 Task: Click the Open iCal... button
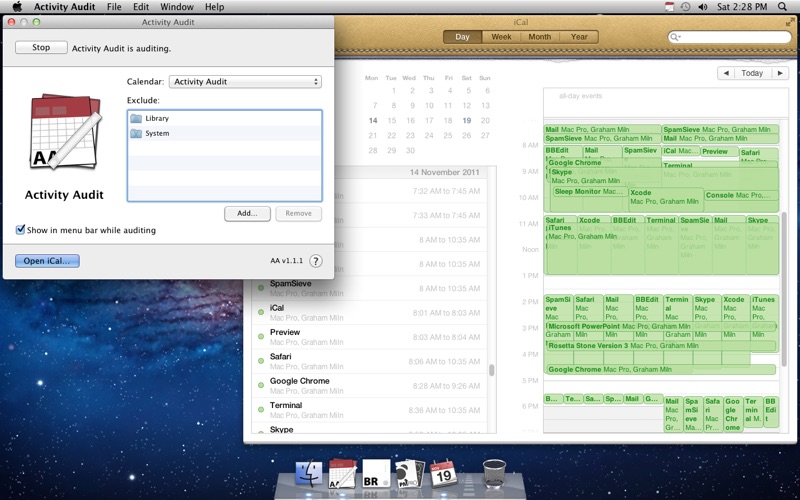pyautogui.click(x=47, y=261)
